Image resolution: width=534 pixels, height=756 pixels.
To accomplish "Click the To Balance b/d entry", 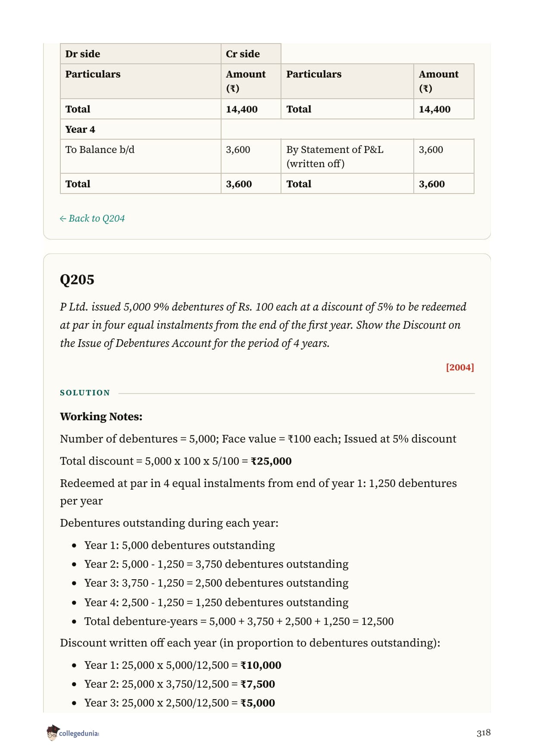I will (x=100, y=150).
